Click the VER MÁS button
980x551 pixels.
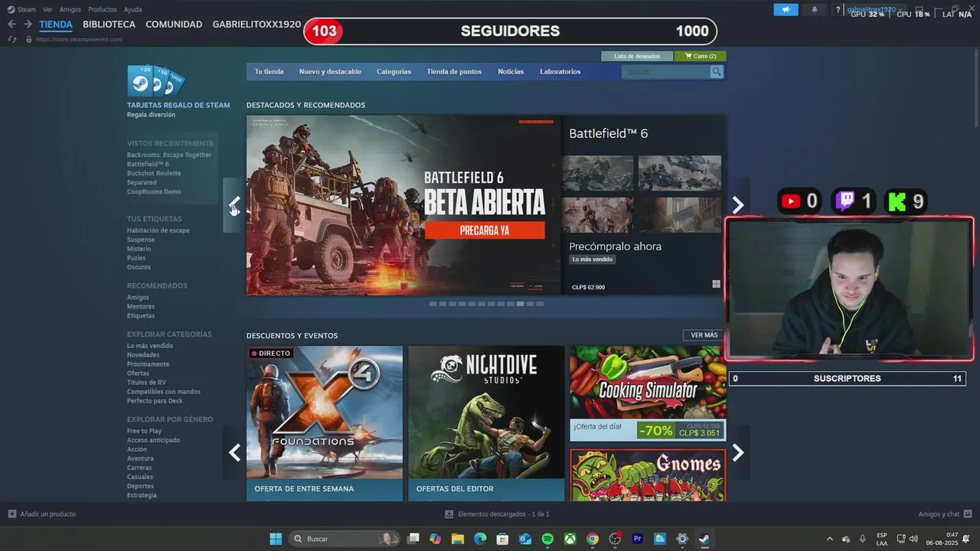pos(704,335)
